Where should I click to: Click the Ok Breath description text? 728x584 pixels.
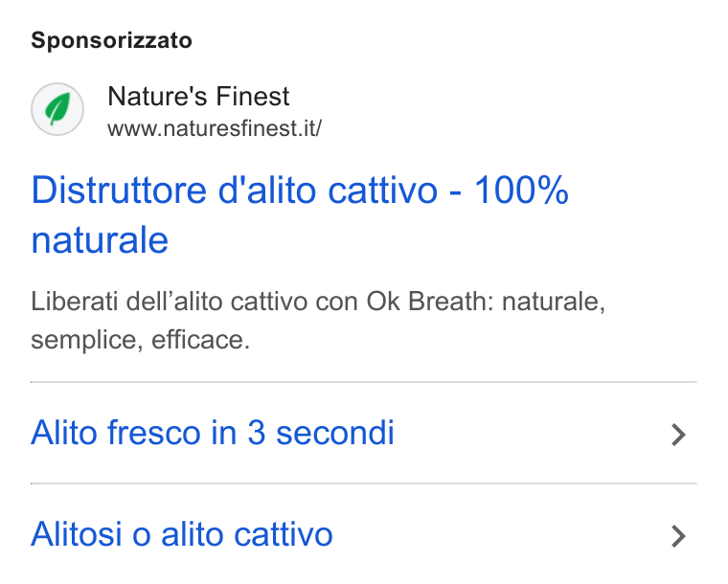(430, 301)
